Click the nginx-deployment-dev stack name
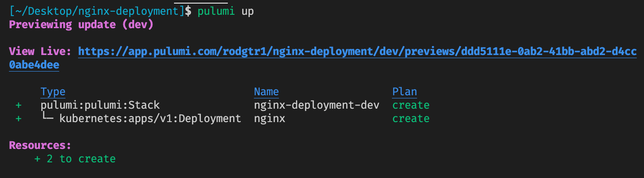Screen dimensions: 644x178 [x=317, y=105]
